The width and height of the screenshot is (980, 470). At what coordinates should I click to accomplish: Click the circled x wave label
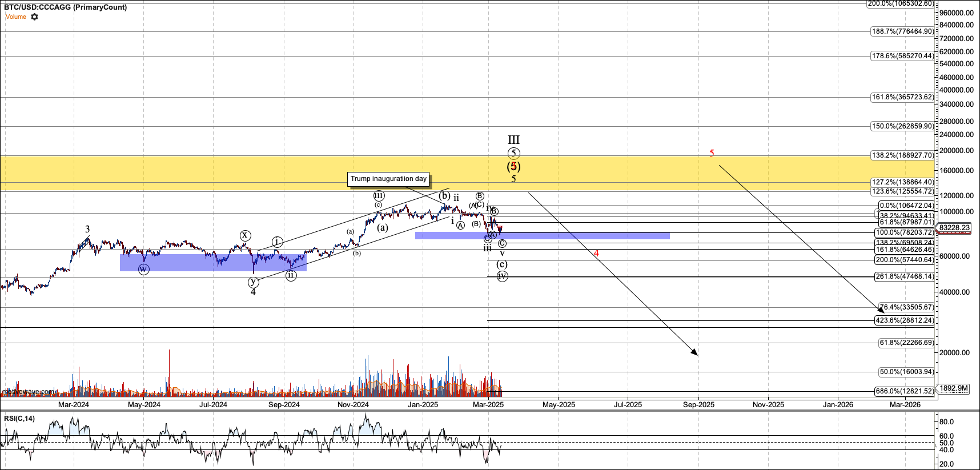click(245, 235)
